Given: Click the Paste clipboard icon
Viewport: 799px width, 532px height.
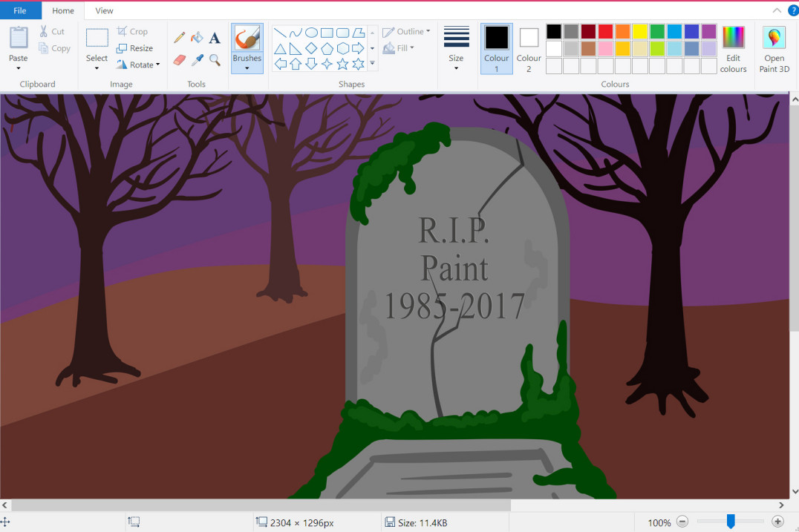Looking at the screenshot, I should [19, 38].
